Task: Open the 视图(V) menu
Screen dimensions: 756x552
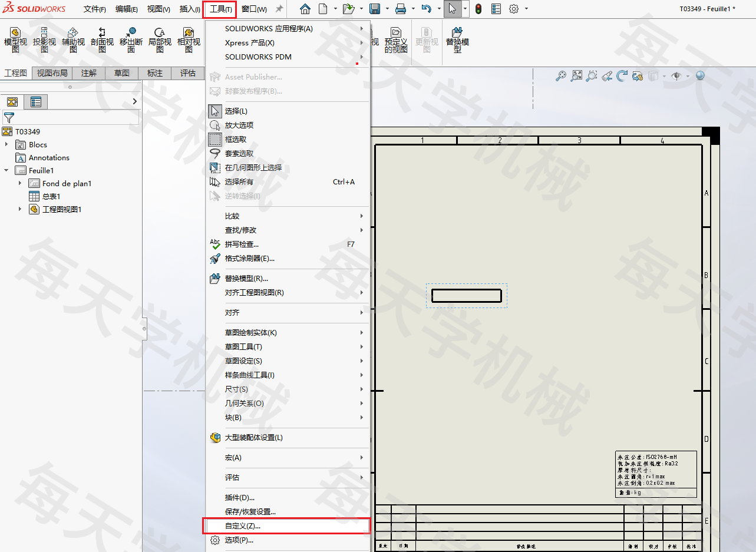Action: [159, 9]
